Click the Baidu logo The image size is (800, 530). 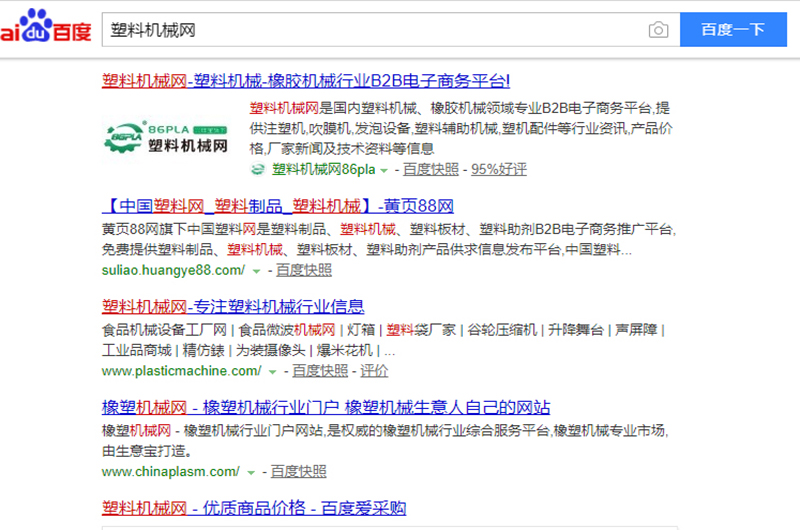[x=45, y=28]
